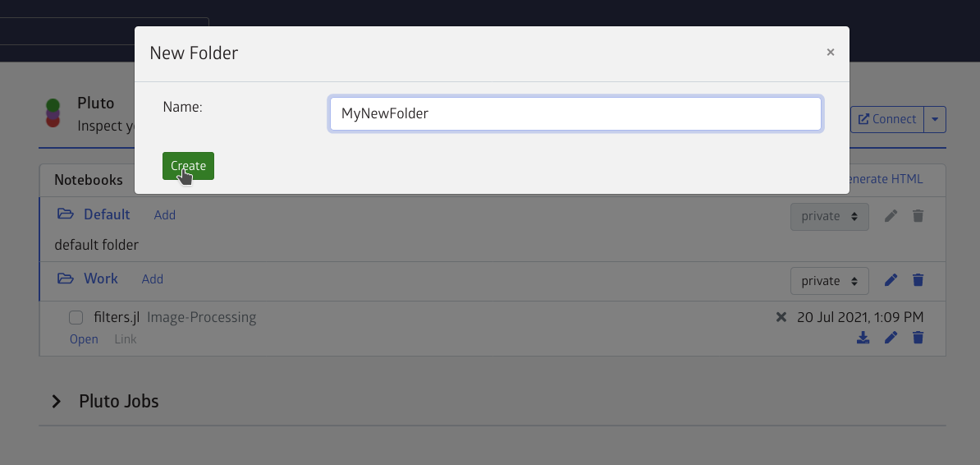Download the filters.jl notebook
The height and width of the screenshot is (465, 980).
[863, 338]
